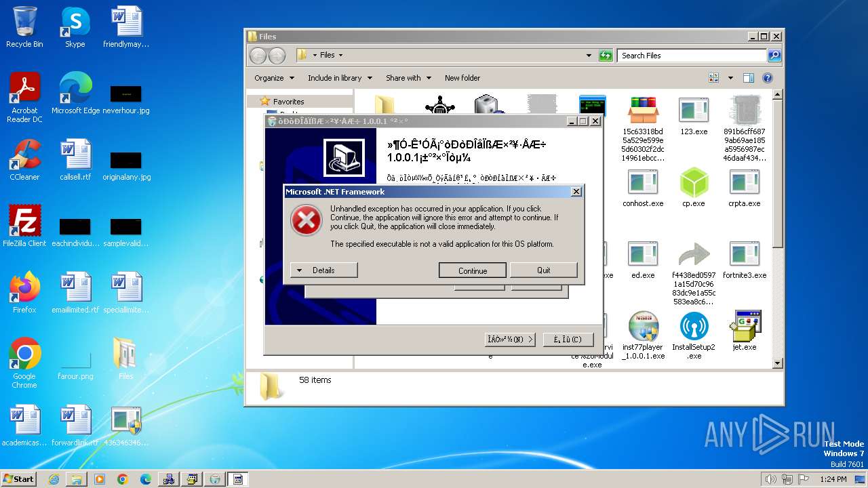
Task: Expand the address bar history dropdown
Action: tap(589, 56)
